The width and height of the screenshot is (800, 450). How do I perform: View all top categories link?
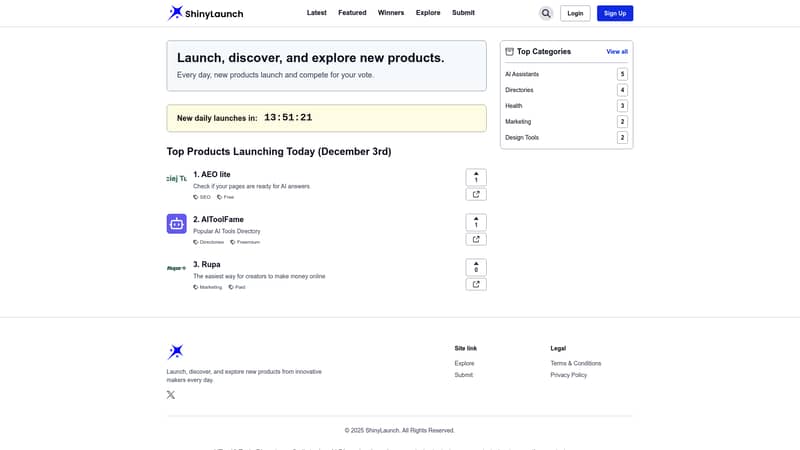[x=617, y=52]
